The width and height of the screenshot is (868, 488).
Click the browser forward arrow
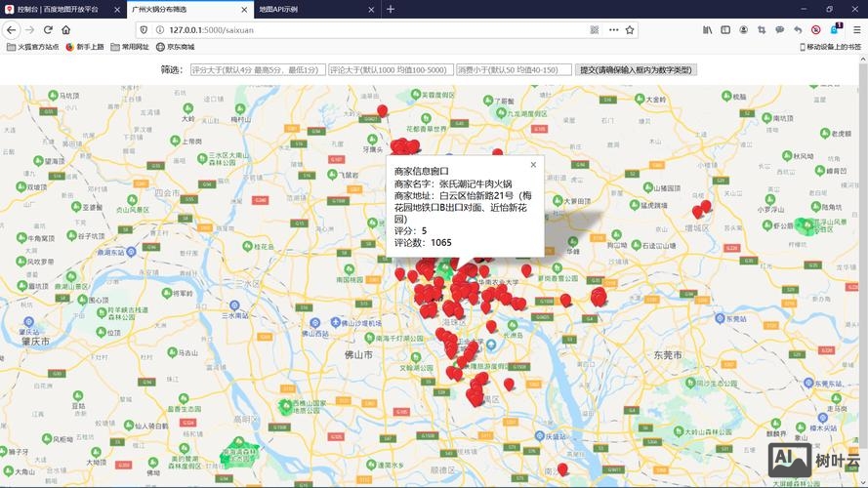coord(30,30)
